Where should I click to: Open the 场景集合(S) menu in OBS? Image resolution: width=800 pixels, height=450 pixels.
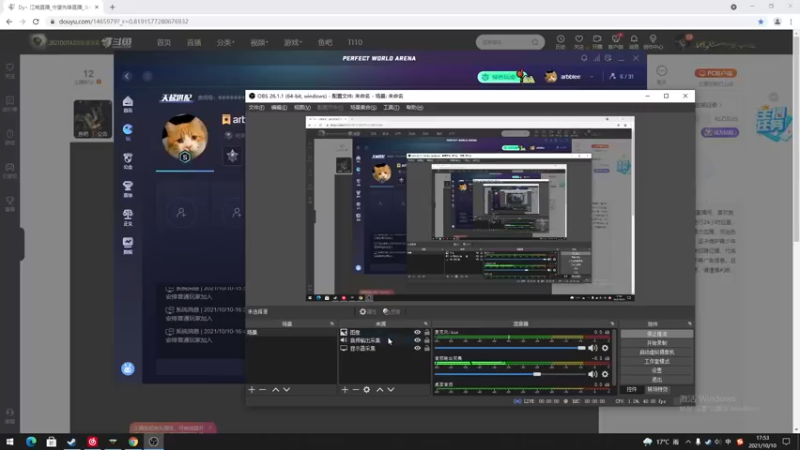[363, 108]
